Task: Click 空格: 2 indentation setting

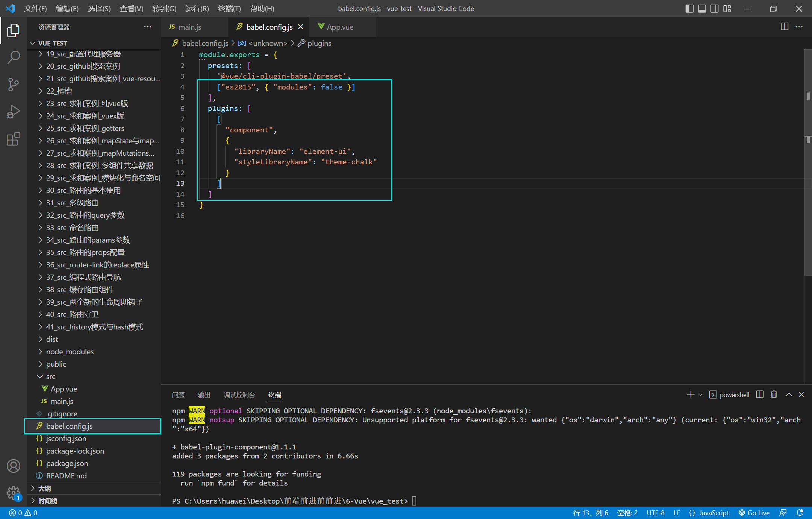Action: click(627, 513)
